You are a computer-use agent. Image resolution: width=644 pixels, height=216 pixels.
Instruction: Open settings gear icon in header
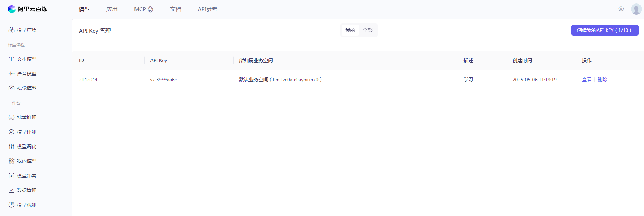coord(621,9)
